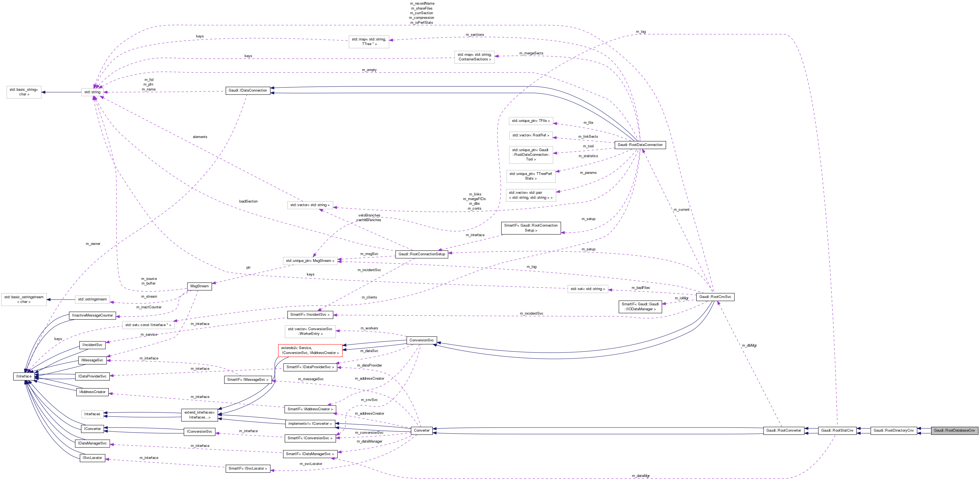Select the IAddressCreator node
Image resolution: width=980 pixels, height=480 pixels.
click(92, 392)
